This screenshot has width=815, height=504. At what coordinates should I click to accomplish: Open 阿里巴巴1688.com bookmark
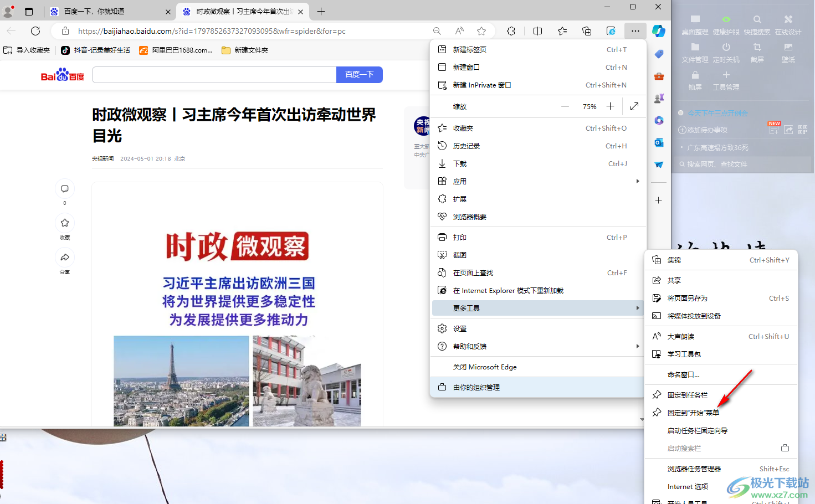click(176, 50)
